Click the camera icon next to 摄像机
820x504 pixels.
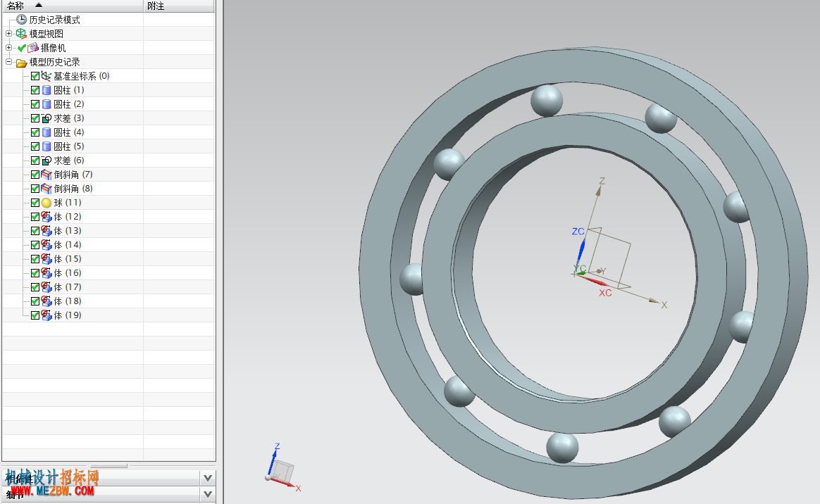[34, 48]
